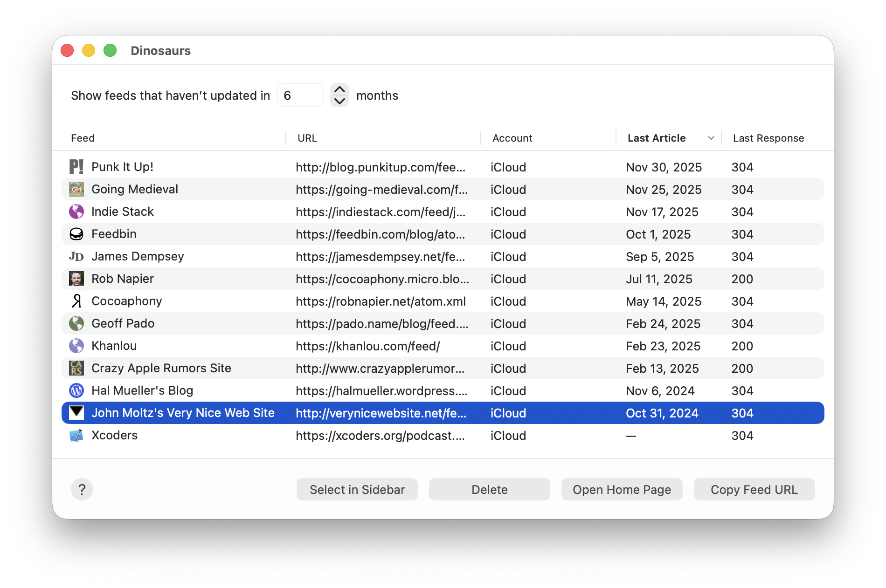This screenshot has height=588, width=886.
Task: Select John Moltz's Very Nice Web Site name
Action: coord(183,413)
